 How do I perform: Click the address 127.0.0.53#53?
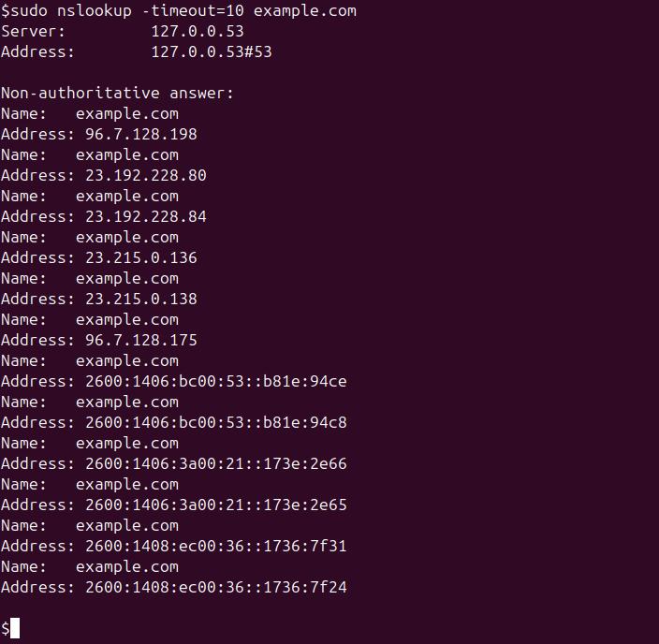tap(211, 52)
